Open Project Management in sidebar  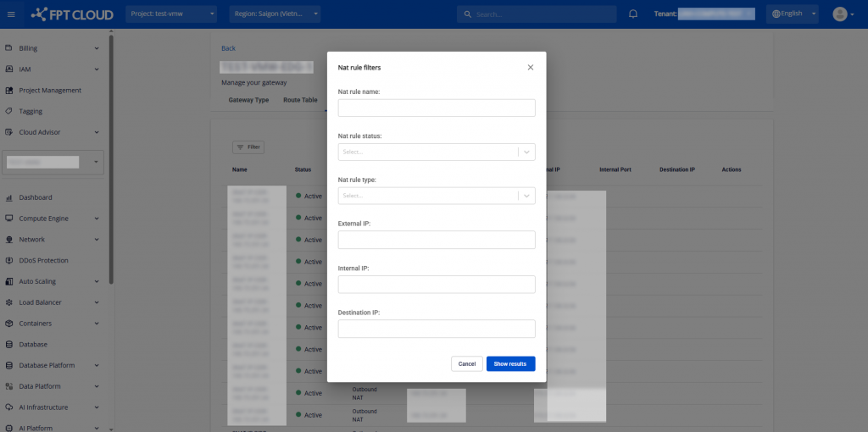tap(50, 91)
